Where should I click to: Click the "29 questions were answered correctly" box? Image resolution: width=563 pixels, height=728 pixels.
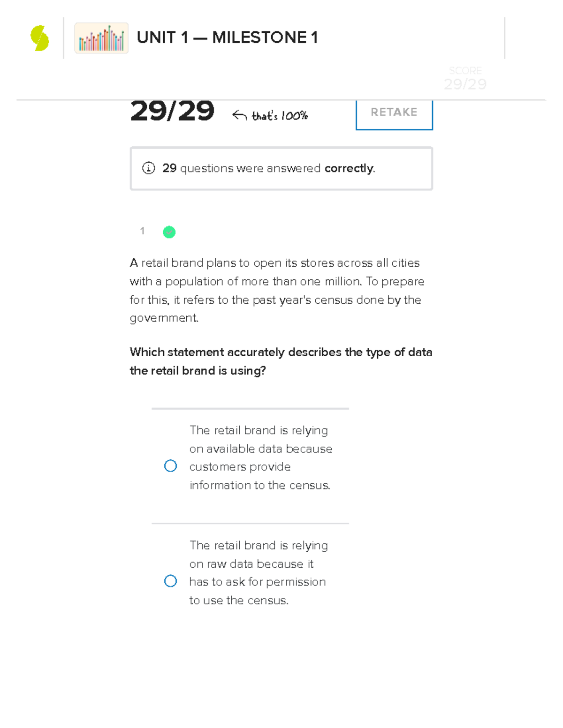(x=281, y=168)
